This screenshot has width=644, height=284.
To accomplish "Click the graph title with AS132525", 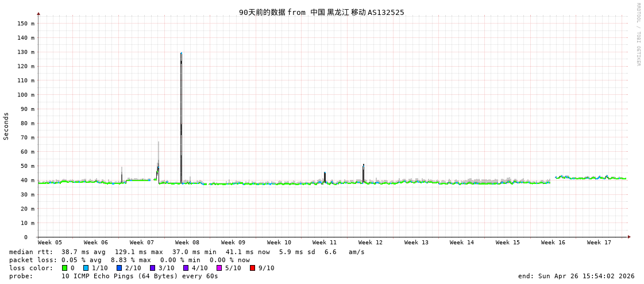I will coord(322,12).
